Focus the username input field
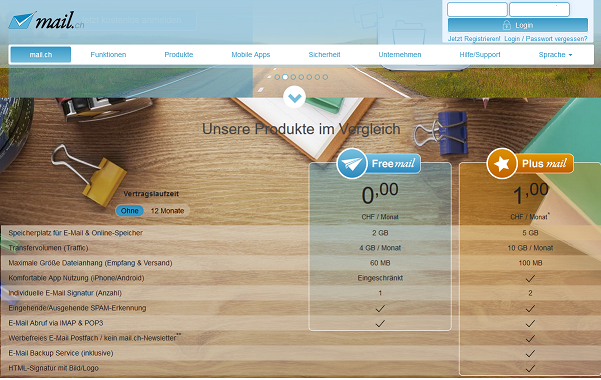Image resolution: width=601 pixels, height=380 pixels. pyautogui.click(x=477, y=9)
